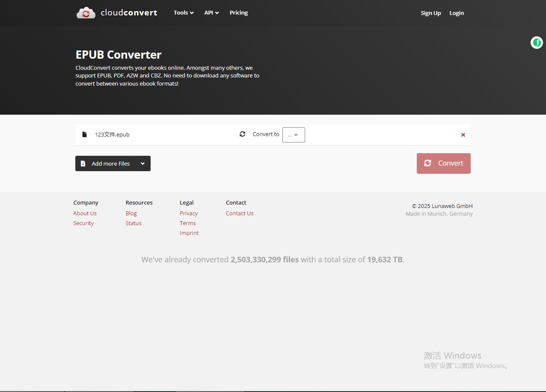Click the © 2025 Lunaweb GmbH text
The image size is (546, 392).
tap(442, 206)
